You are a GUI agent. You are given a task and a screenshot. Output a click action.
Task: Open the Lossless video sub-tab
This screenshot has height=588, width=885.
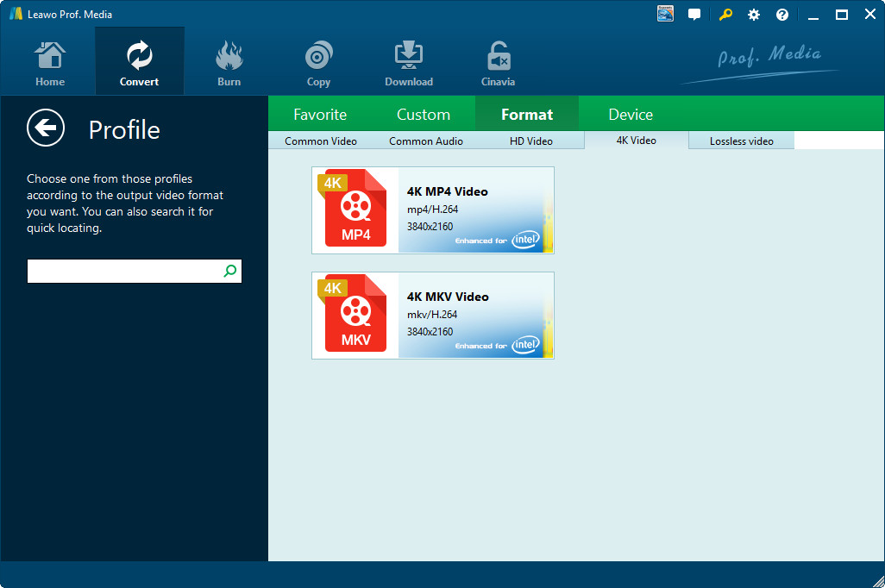pyautogui.click(x=741, y=141)
